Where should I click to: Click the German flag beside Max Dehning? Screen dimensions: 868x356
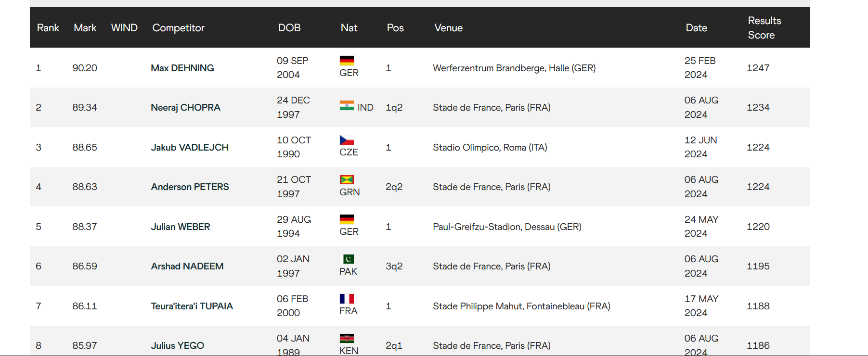tap(347, 61)
